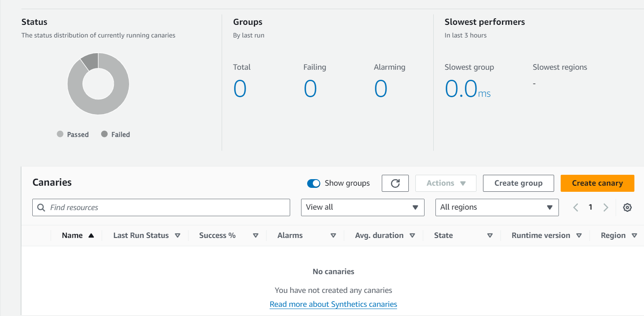This screenshot has height=316, width=644.
Task: Refresh the canaries list
Action: [395, 183]
